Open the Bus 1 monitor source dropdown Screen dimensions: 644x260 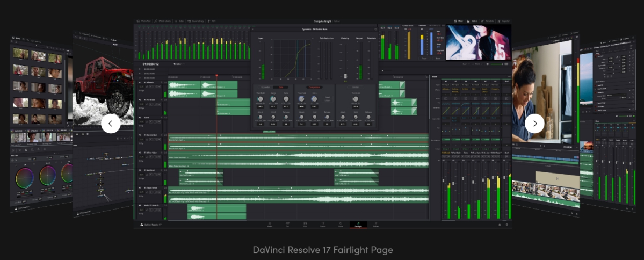click(466, 64)
